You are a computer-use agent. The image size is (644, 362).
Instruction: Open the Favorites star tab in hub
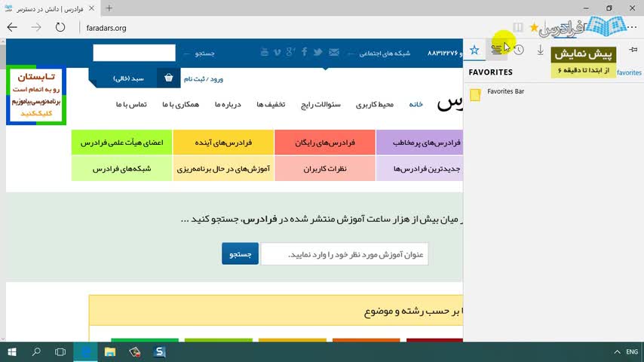474,50
